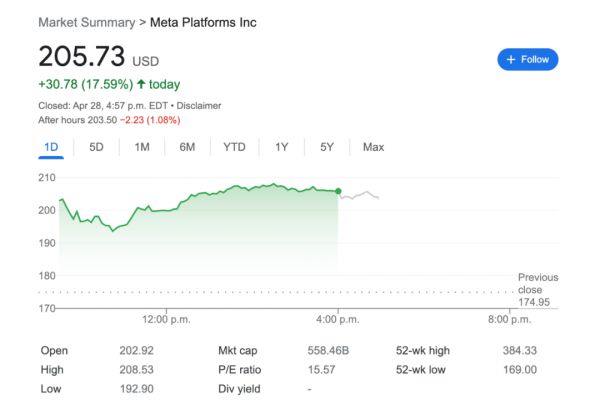The width and height of the screenshot is (600, 406).
Task: Click the green up arrow icon
Action: click(143, 85)
